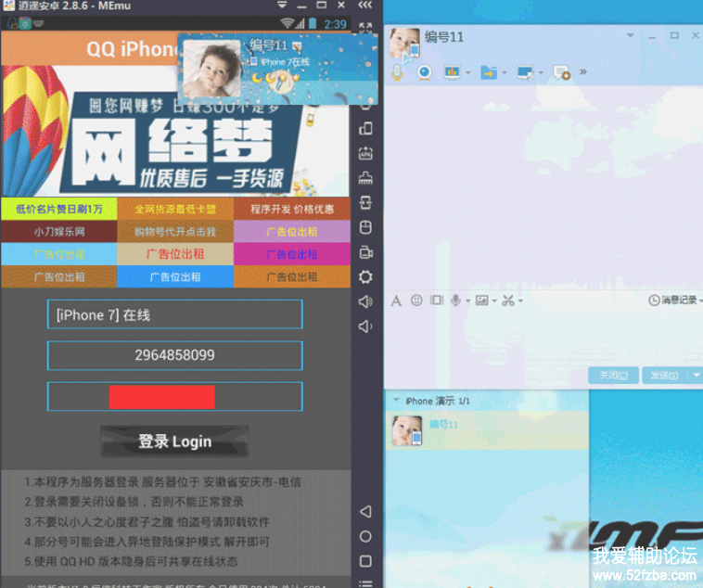This screenshot has height=588, width=703.
Task: Select contact 编号11 in the buddy list
Action: 487,430
